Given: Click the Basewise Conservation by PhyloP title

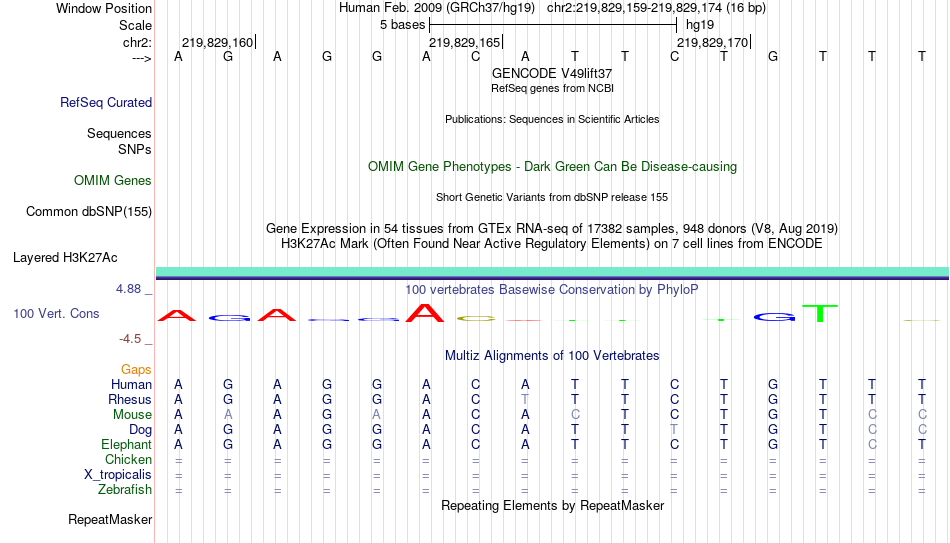Looking at the screenshot, I should point(552,290).
